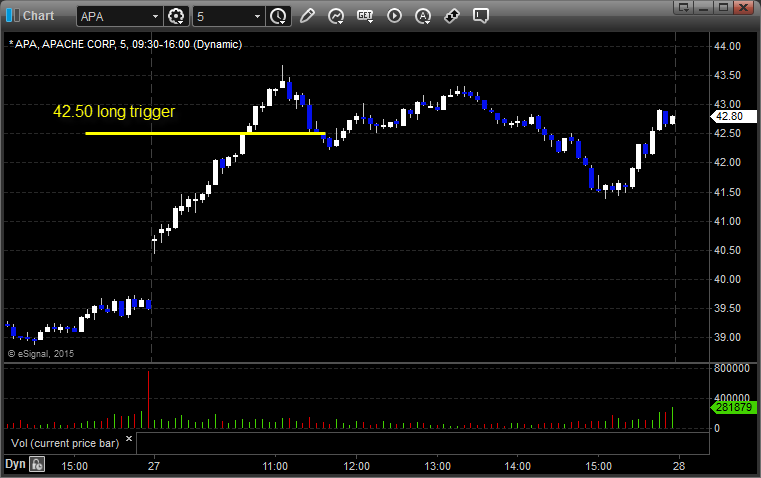Open the 5-minute interval dropdown
The width and height of the screenshot is (761, 478).
[257, 16]
